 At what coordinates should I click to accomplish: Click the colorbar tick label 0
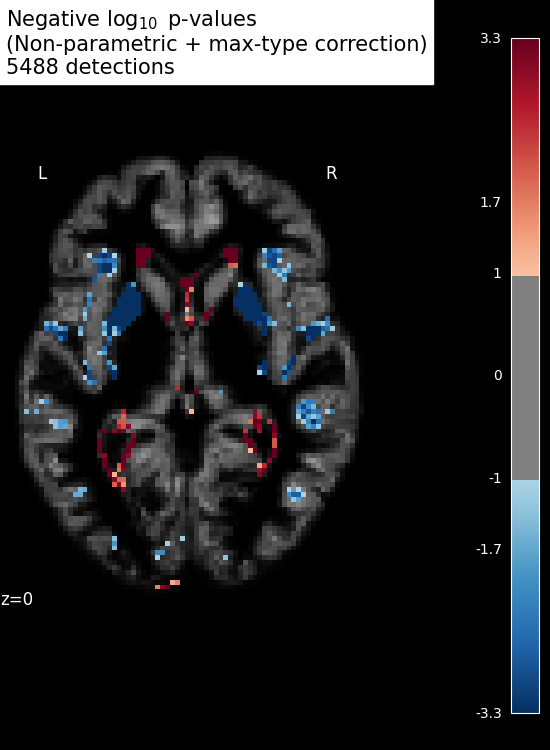pos(498,375)
